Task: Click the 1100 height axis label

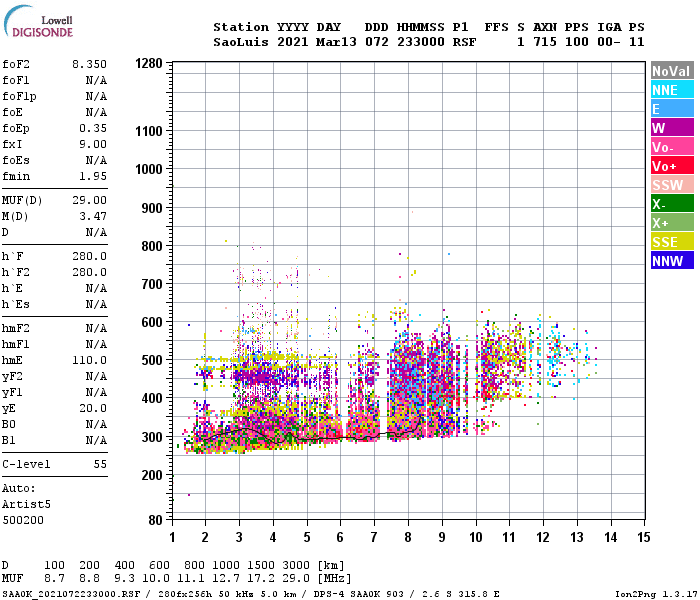Action: tap(149, 131)
